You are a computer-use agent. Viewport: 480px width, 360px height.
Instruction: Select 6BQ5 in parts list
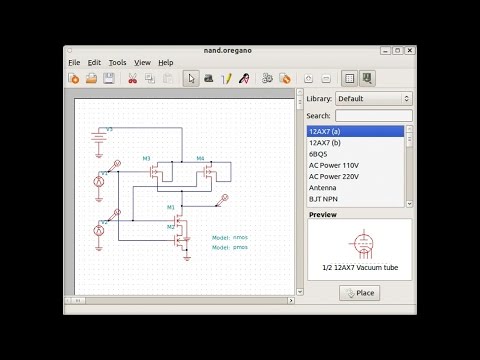pyautogui.click(x=355, y=154)
